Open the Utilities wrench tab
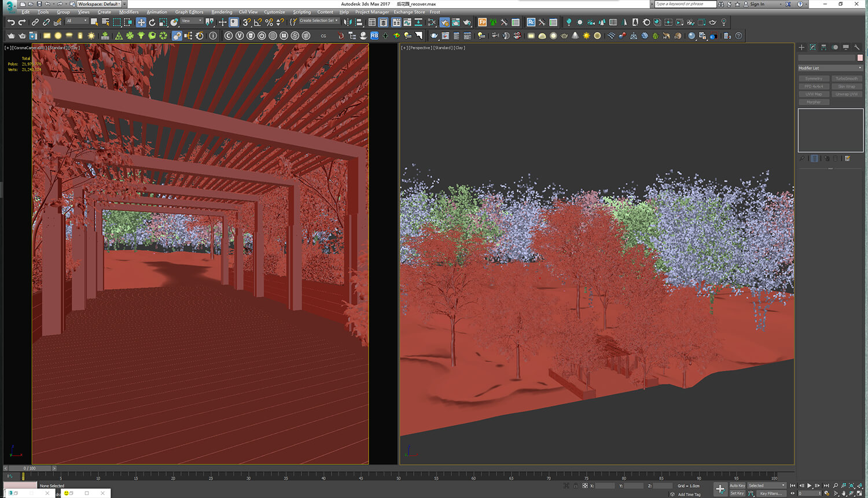This screenshot has height=498, width=868. tap(856, 47)
